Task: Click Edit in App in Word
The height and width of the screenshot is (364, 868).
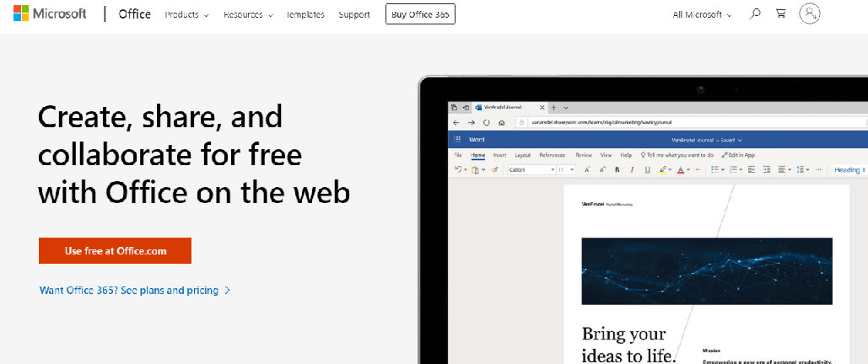Action: [x=738, y=155]
